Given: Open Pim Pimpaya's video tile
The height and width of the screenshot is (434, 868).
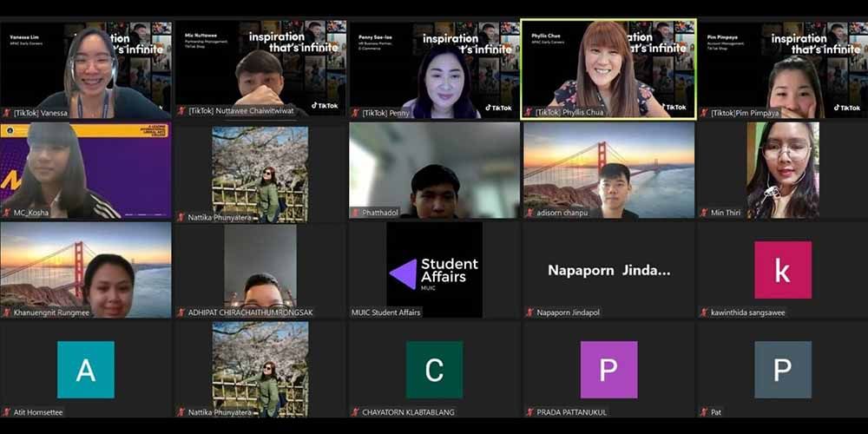Looking at the screenshot, I should point(782,68).
